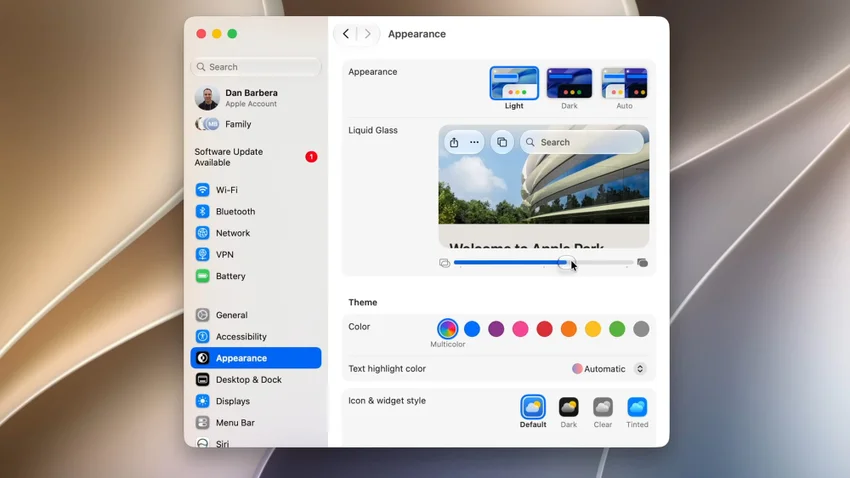Screen dimensions: 850x478
Task: Click the sidebar Search field
Action: point(255,67)
